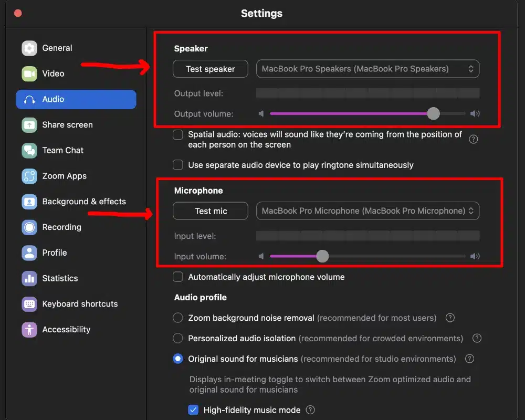Click the Video camera icon
525x420 pixels.
click(29, 73)
